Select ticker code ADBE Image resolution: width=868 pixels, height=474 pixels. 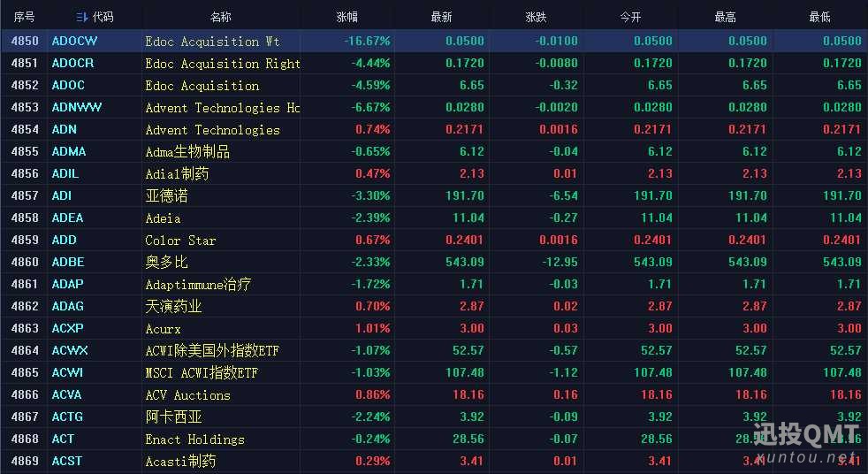[x=68, y=262]
